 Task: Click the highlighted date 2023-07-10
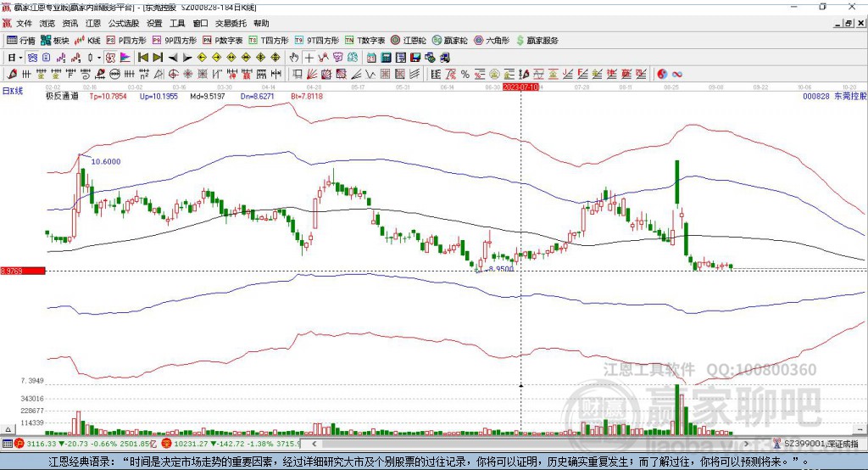tap(520, 87)
